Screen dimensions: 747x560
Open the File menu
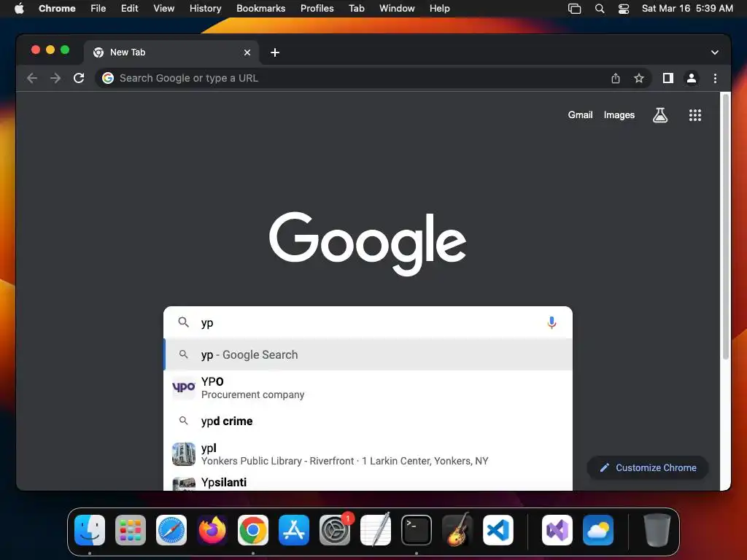[98, 8]
